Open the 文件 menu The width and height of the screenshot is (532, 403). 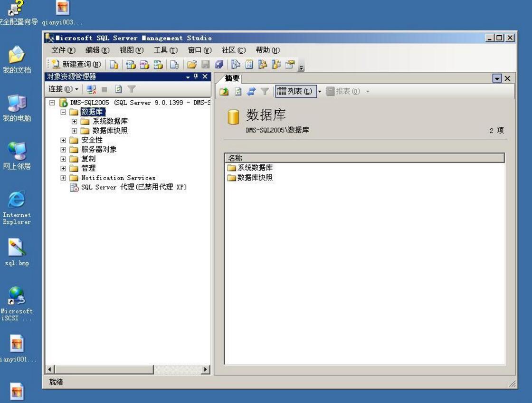pos(64,50)
